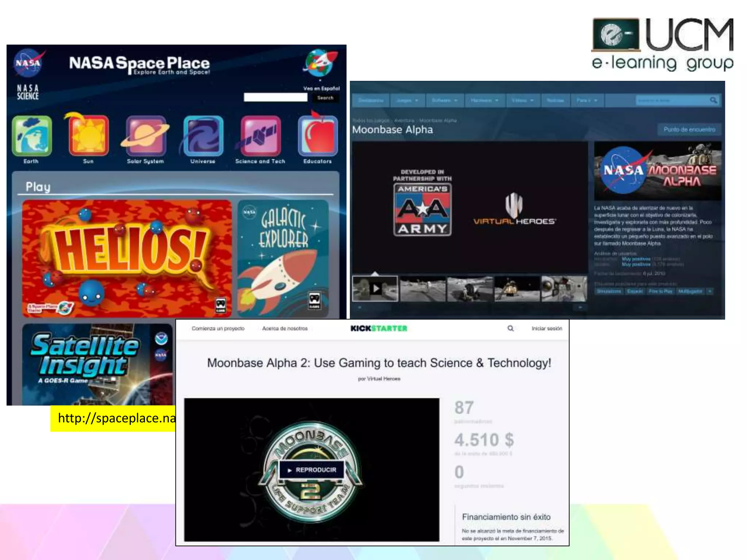
Task: Click the Moonbase Alpha 2 project title
Action: click(x=379, y=363)
